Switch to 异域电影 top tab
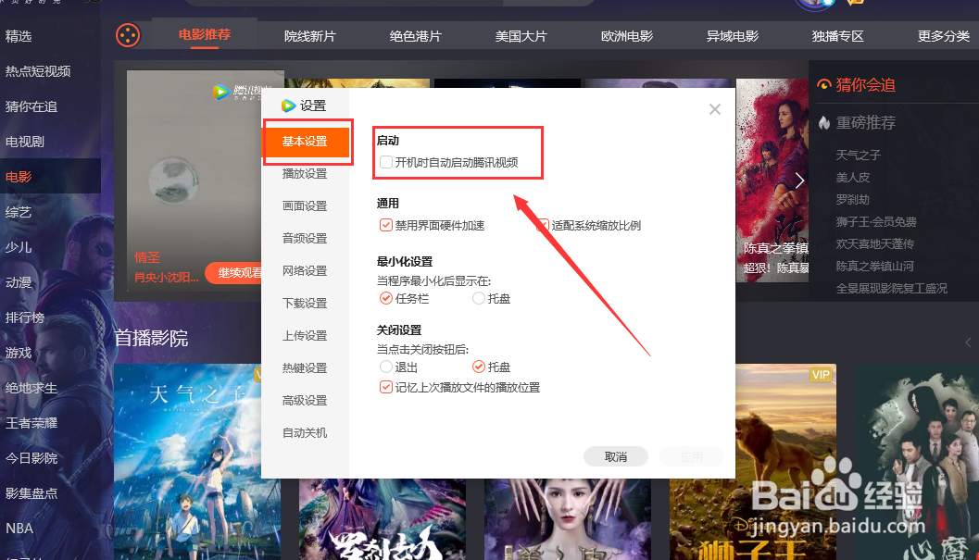This screenshot has width=979, height=560. 733,36
